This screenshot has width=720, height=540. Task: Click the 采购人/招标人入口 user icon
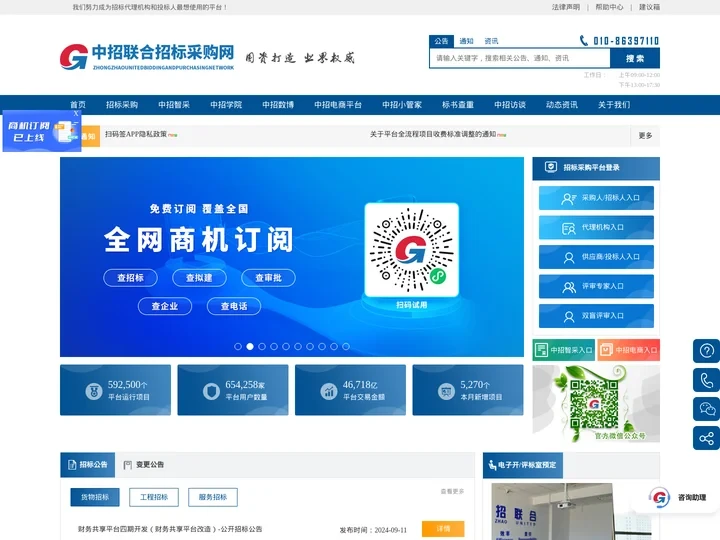click(568, 198)
